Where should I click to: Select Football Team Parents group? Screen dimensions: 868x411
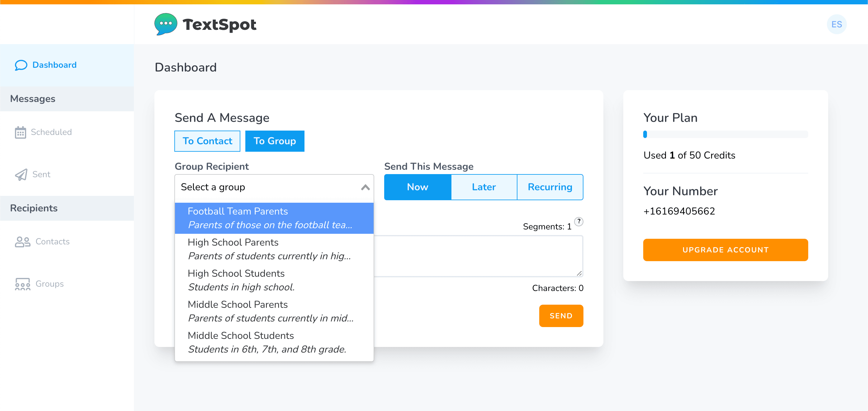[274, 218]
